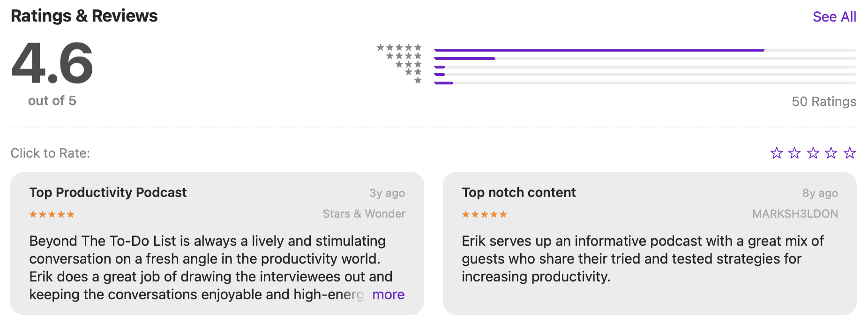This screenshot has height=334, width=868.
Task: Click the Stars & Wonder reviewer name
Action: (364, 214)
